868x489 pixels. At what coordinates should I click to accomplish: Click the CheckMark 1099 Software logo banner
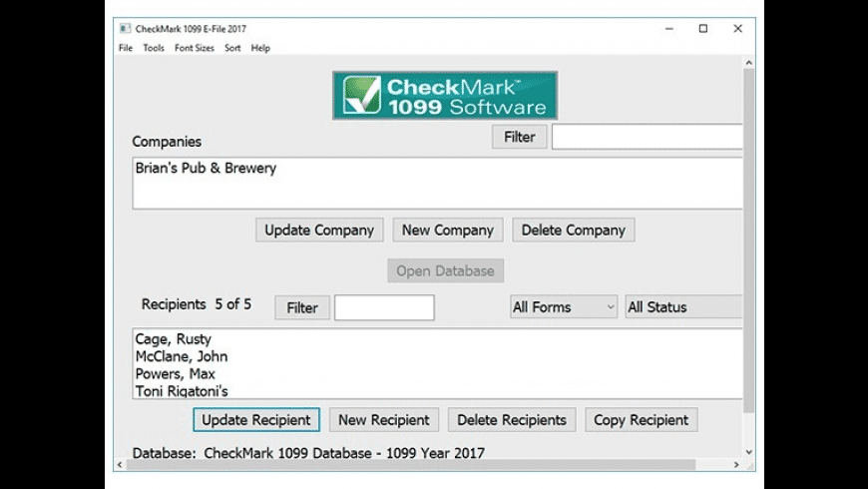click(445, 95)
